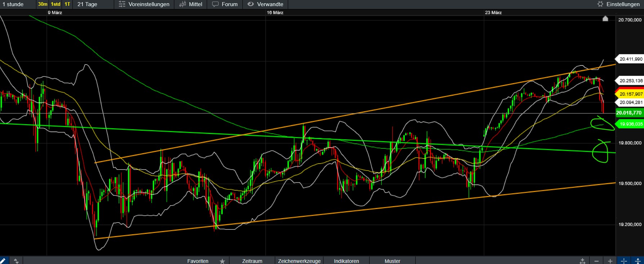Click the Einstellungen gear icon
Viewport: 644px width, 264px height.
(600, 4)
